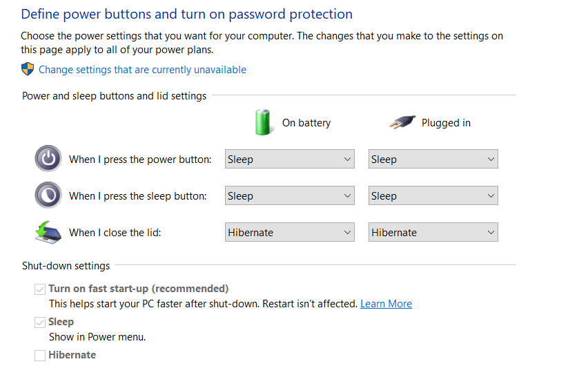Open sleep button Plugged in dropdown
588x366 pixels.
pos(433,196)
